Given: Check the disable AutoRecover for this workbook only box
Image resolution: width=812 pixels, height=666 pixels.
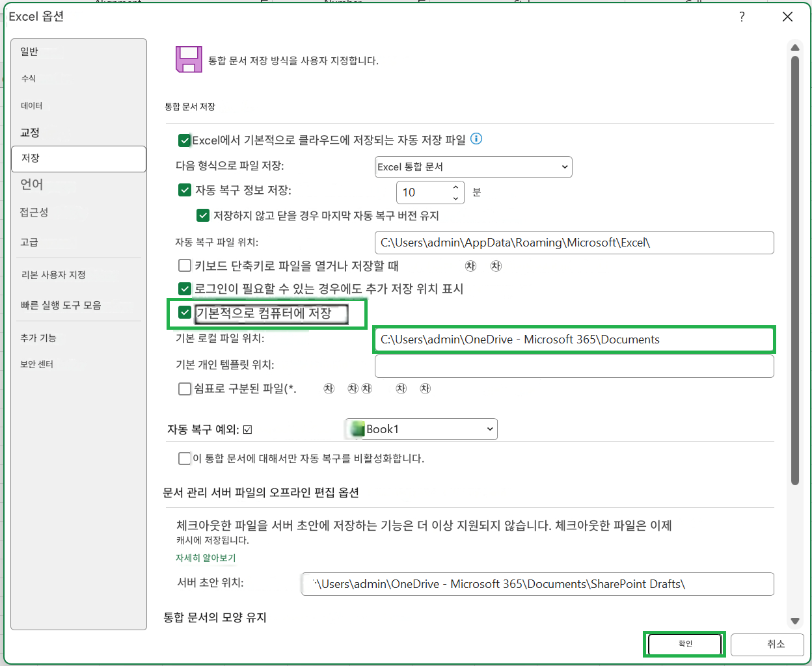Looking at the screenshot, I should tap(184, 459).
